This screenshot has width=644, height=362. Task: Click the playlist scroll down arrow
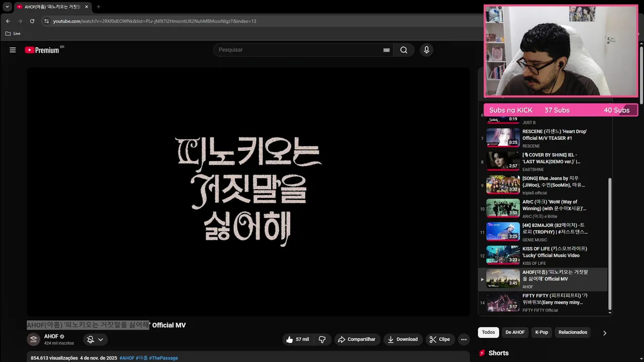tap(610, 313)
